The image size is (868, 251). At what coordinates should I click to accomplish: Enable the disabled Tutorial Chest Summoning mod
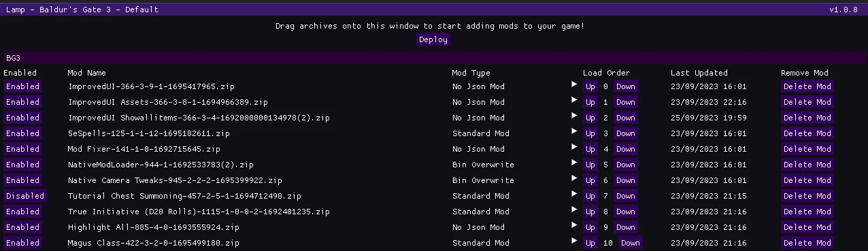[x=25, y=196]
